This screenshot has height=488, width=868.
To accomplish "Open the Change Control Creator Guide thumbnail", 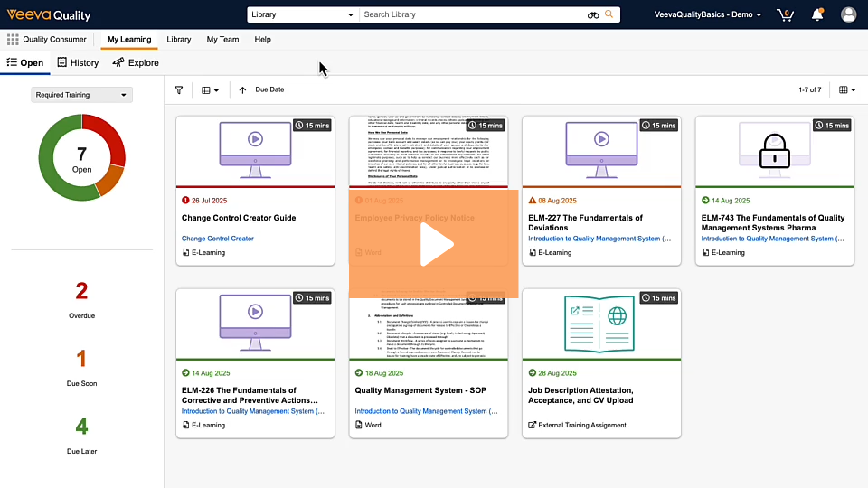I will pos(255,151).
